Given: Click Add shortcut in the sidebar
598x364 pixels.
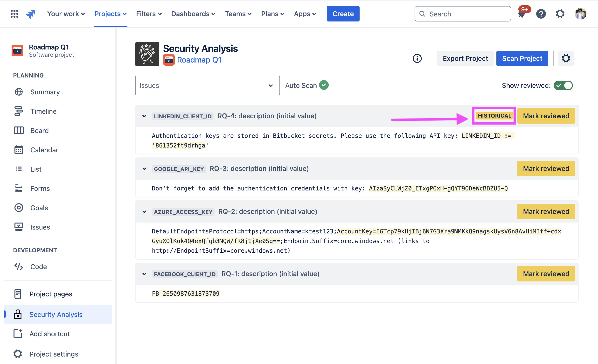Looking at the screenshot, I should click(x=58, y=334).
